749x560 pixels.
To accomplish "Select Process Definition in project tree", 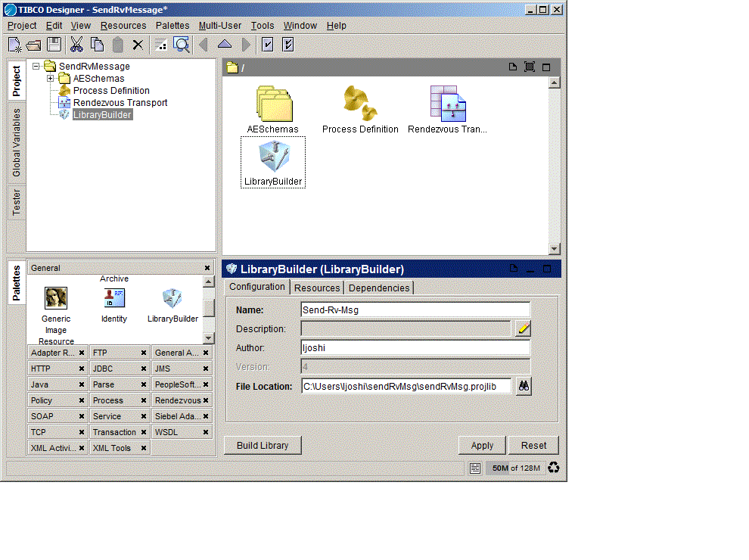I will pyautogui.click(x=111, y=91).
